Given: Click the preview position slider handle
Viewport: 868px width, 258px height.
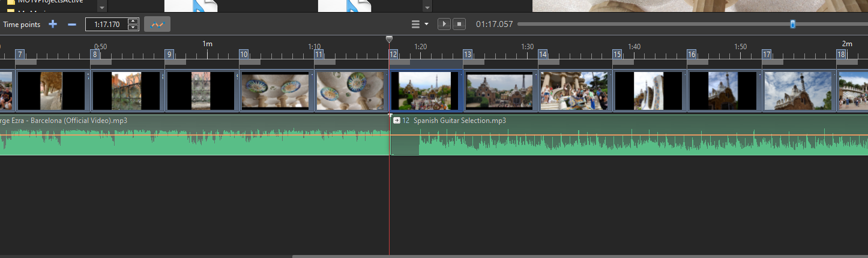Looking at the screenshot, I should (793, 24).
